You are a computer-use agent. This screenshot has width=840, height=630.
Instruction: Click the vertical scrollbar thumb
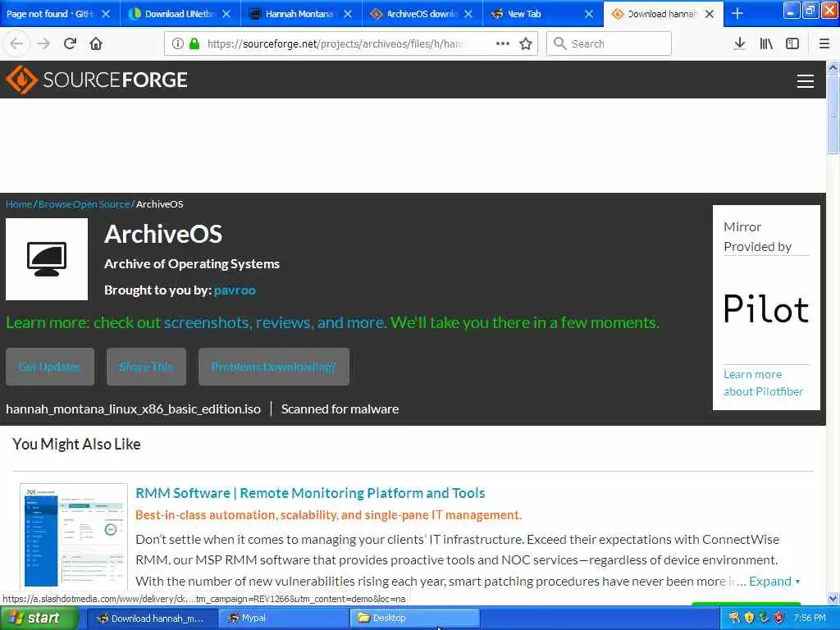coord(833,113)
